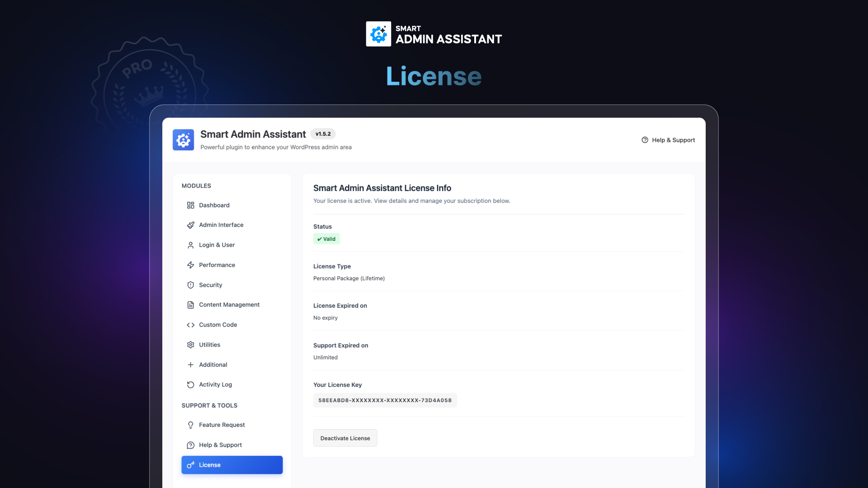The height and width of the screenshot is (488, 868).
Task: Click the Smart Admin Assistant plugin logo
Action: click(183, 140)
